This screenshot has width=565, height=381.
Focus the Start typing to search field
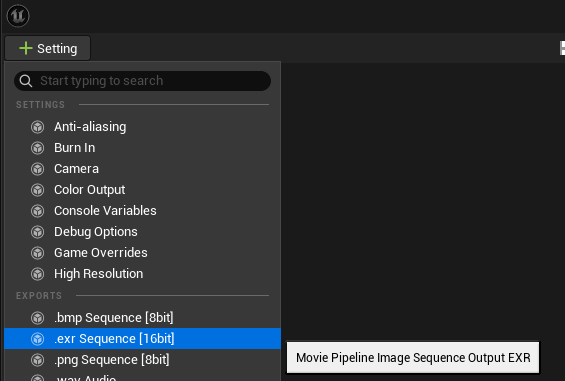click(142, 81)
